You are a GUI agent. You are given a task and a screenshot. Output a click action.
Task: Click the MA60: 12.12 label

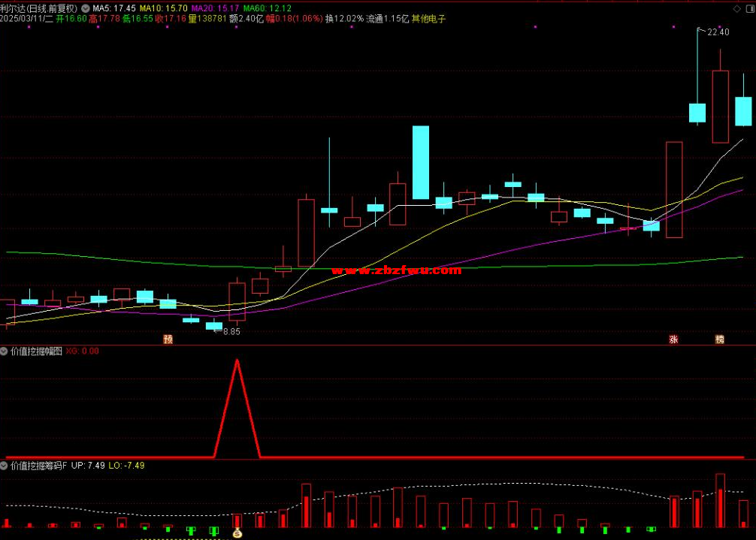[x=267, y=8]
